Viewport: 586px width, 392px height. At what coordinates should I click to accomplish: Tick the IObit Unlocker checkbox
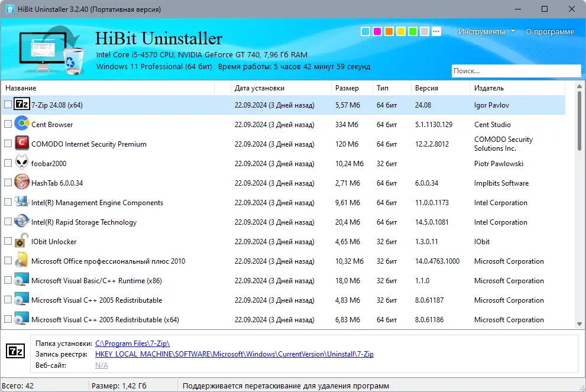[x=8, y=241]
